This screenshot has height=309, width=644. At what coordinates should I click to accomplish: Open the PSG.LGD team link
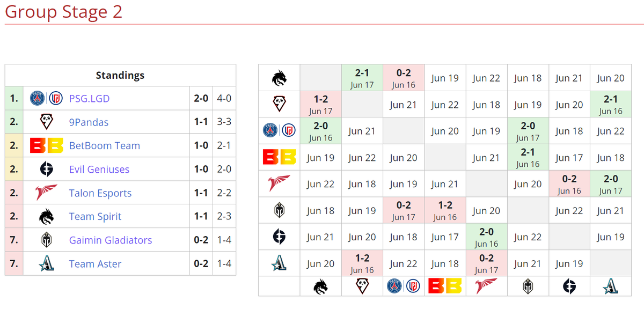90,99
